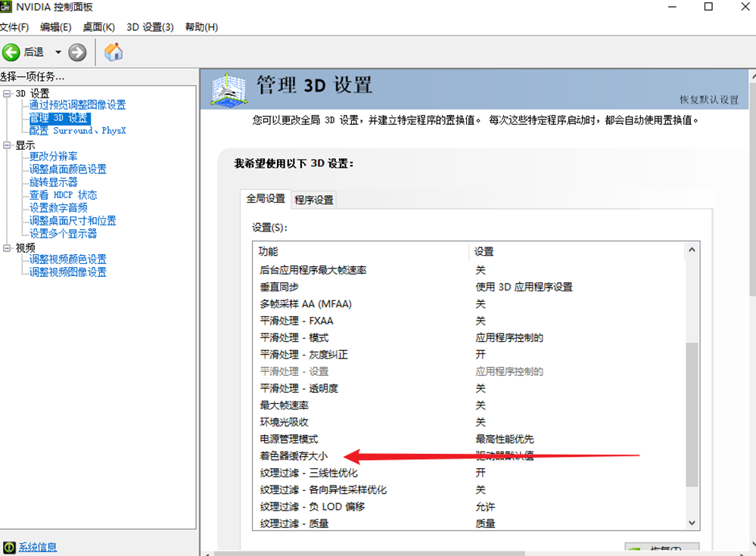Viewport: 756px width, 556px height.
Task: Select the 最大帧速率 row
Action: [x=468, y=405]
